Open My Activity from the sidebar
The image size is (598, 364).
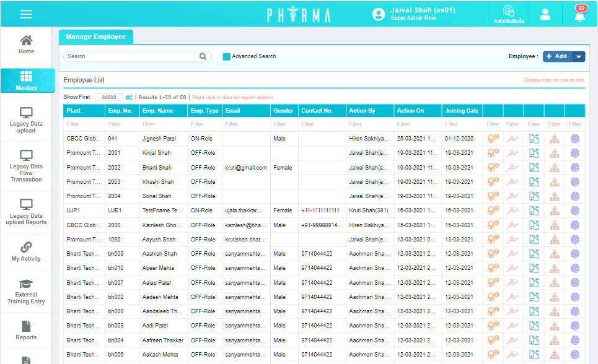point(27,251)
